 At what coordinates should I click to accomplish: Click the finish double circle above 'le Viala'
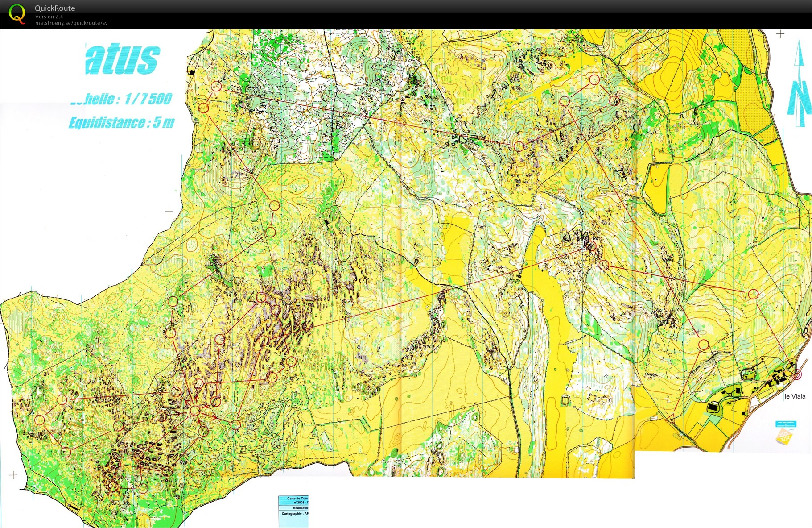point(797,375)
